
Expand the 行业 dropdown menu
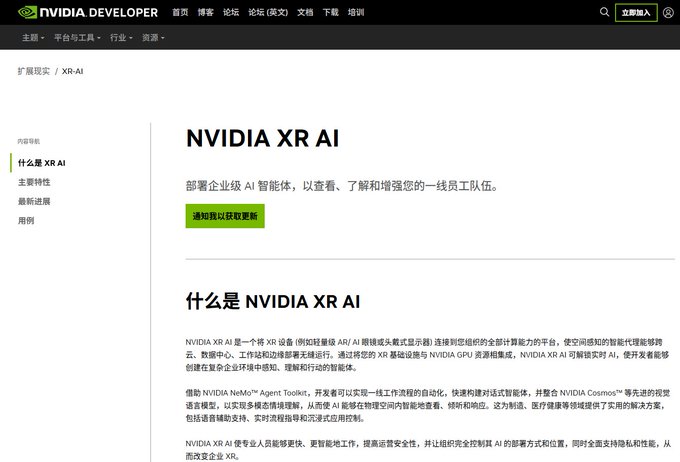tap(121, 38)
